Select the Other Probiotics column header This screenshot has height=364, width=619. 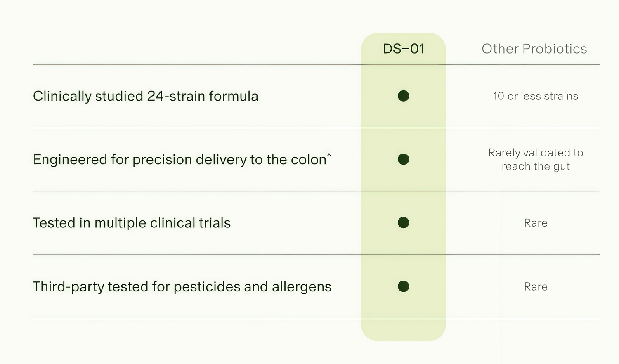534,49
